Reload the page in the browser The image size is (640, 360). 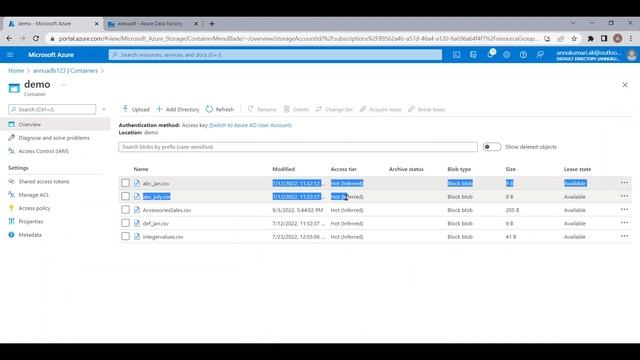click(x=36, y=38)
